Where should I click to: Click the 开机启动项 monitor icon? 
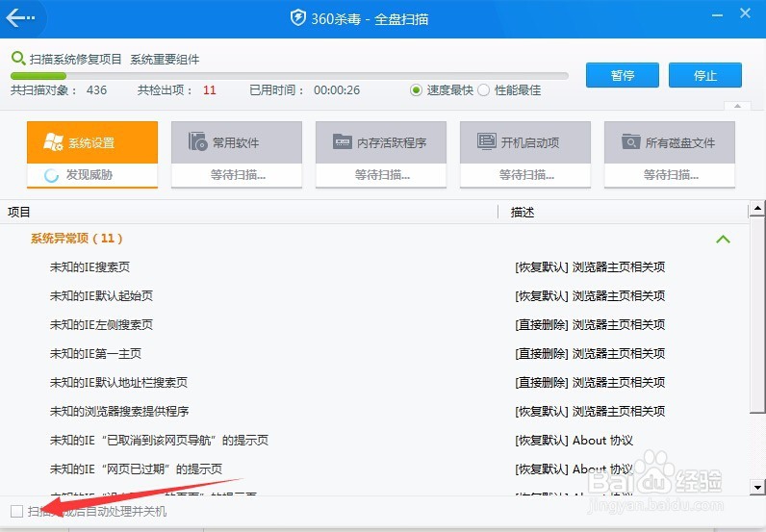point(487,141)
